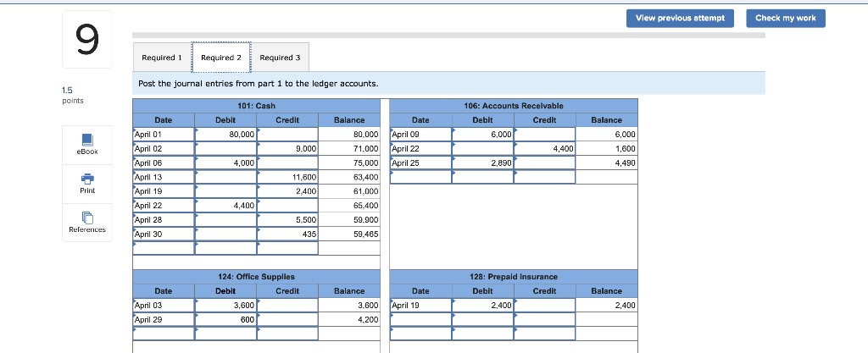Click Office Supplies debit field showing 3,600
Screen dimensions: 868x353
pyautogui.click(x=225, y=306)
